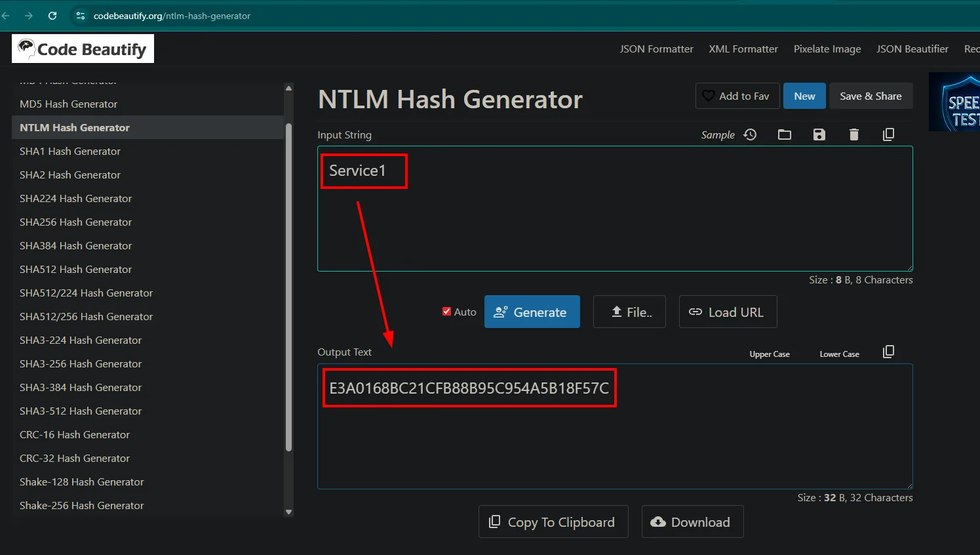Click the Generate button
This screenshot has height=555, width=980.
(x=532, y=312)
